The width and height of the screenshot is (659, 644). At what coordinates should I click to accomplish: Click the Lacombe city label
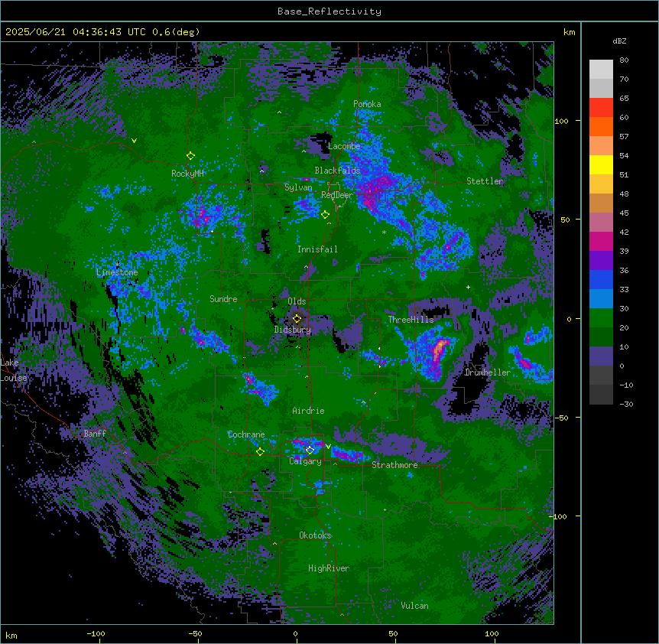[x=344, y=146]
